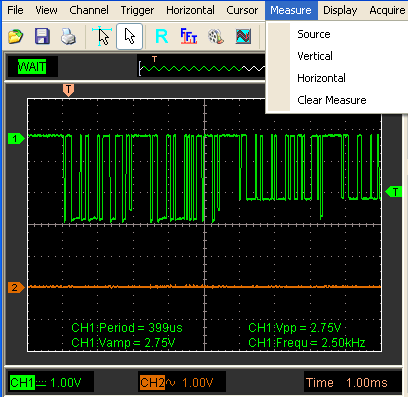Viewport: 408px width, 397px height.
Task: Click the green CH1 label in status bar
Action: pyautogui.click(x=22, y=382)
